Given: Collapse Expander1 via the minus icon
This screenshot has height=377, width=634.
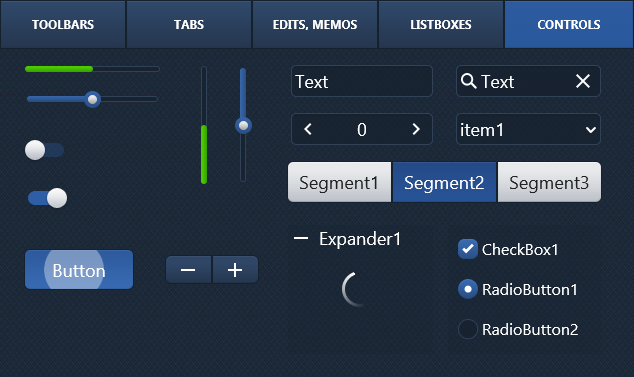Looking at the screenshot, I should [301, 239].
